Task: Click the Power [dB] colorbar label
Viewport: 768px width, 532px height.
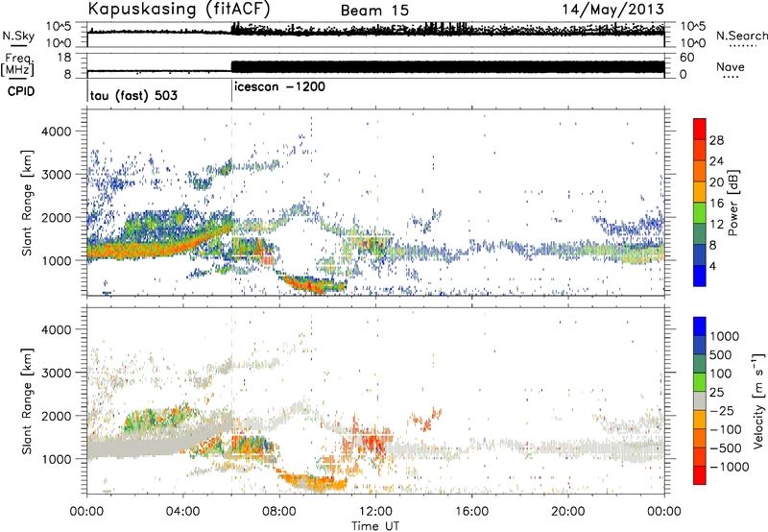Action: coord(732,203)
